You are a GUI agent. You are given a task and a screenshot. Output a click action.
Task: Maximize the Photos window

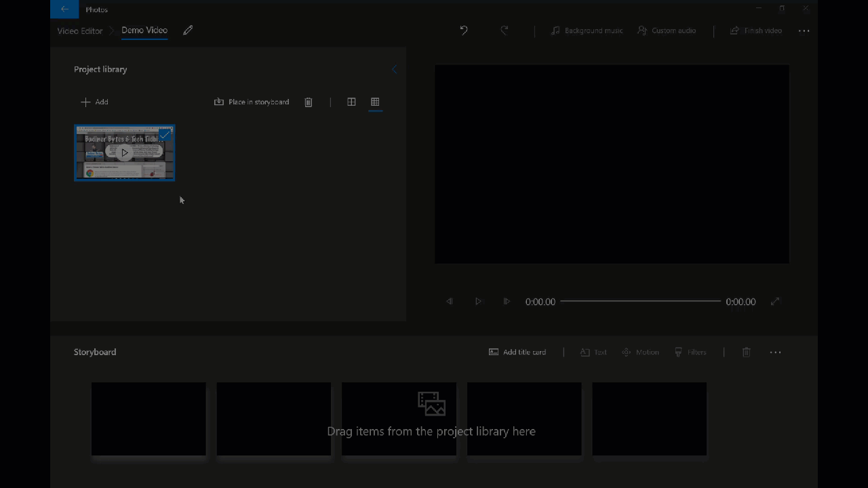782,9
